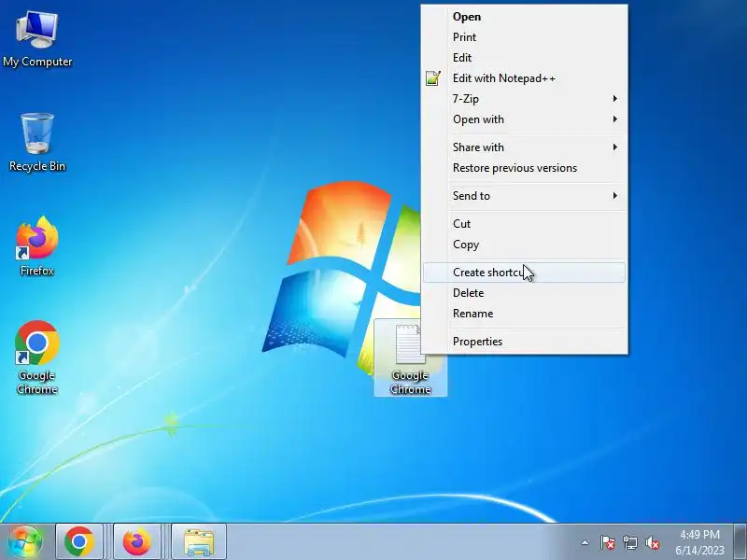Image resolution: width=747 pixels, height=560 pixels.
Task: Choose Restore previous versions
Action: [x=524, y=168]
